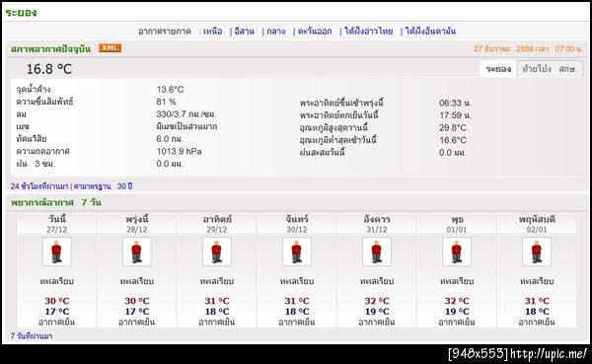The width and height of the screenshot is (592, 364).
Task: Click the พยากรณ์อากาศ 7 วัน section heading
Action: click(56, 202)
